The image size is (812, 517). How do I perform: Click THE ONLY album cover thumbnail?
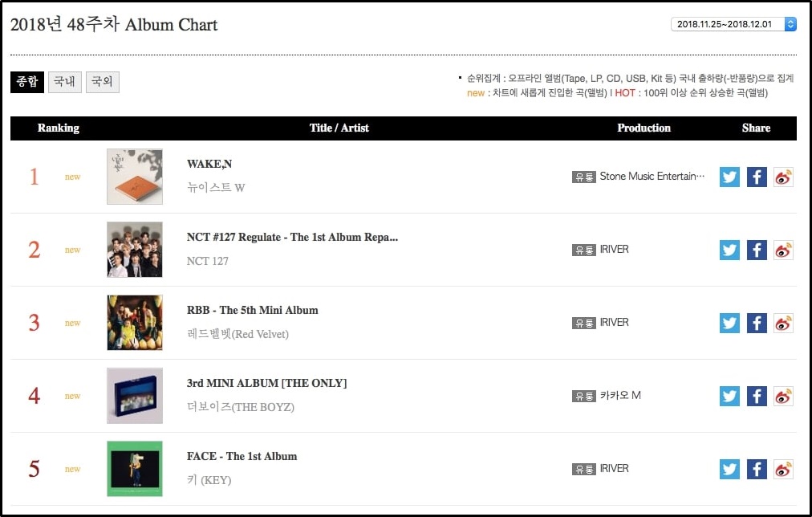click(x=135, y=396)
